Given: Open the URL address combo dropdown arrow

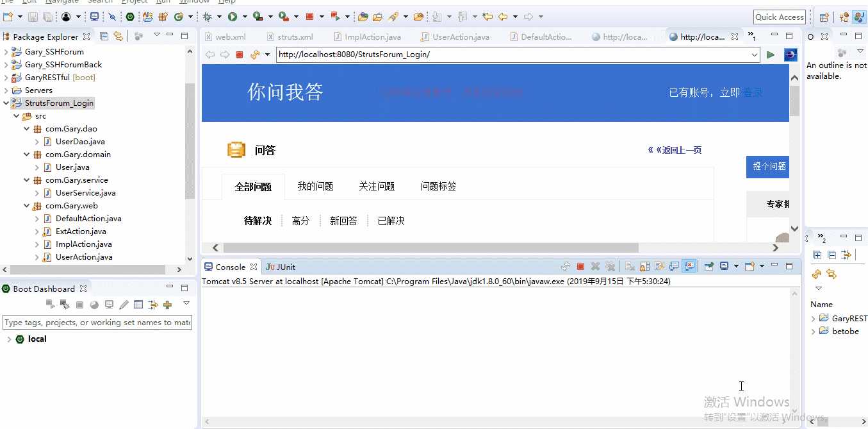Looking at the screenshot, I should point(754,55).
